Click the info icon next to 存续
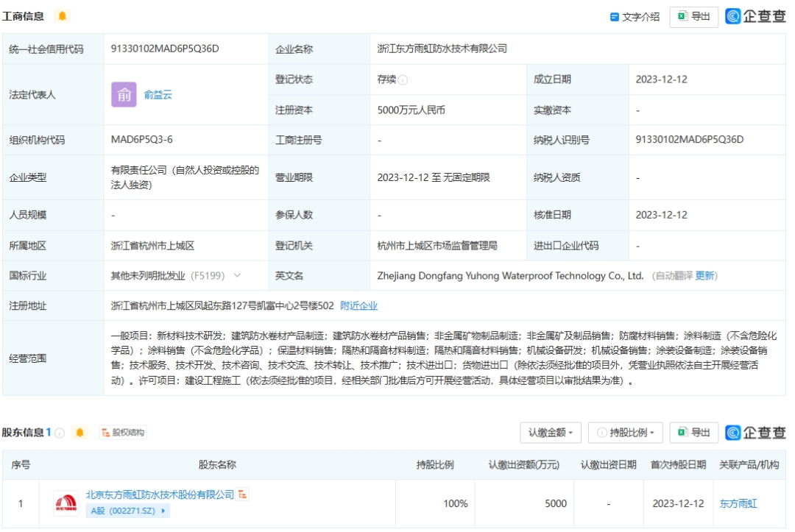Screen dimensions: 795x532 (403, 80)
